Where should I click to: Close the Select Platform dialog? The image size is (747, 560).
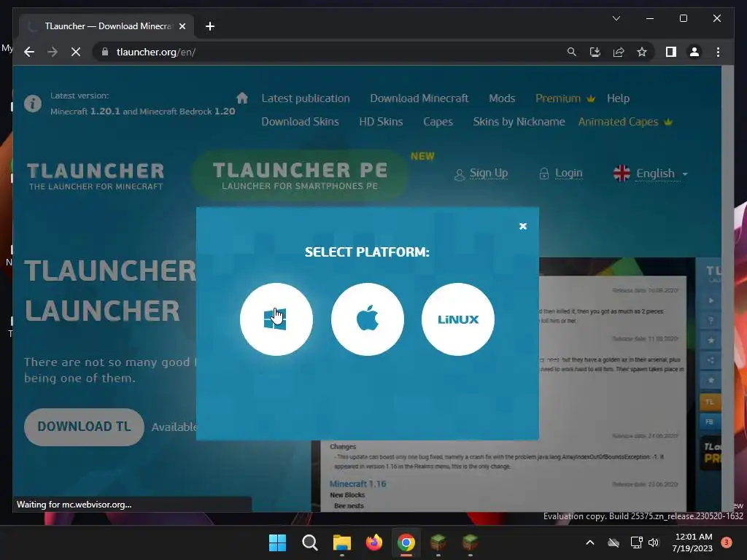[522, 226]
